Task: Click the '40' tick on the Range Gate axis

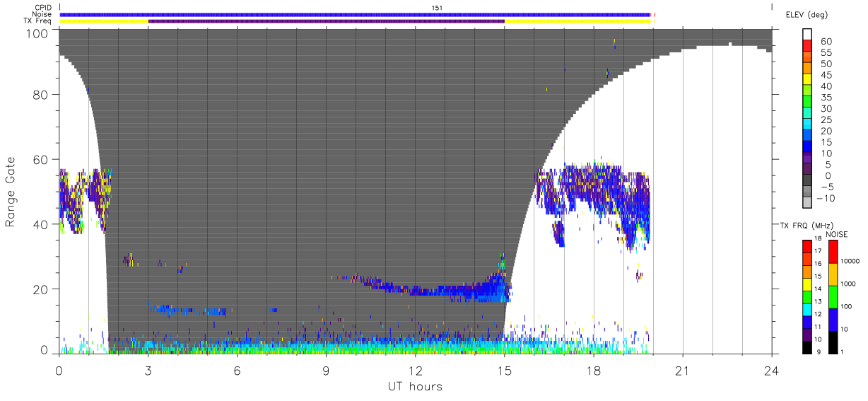Action: click(42, 224)
